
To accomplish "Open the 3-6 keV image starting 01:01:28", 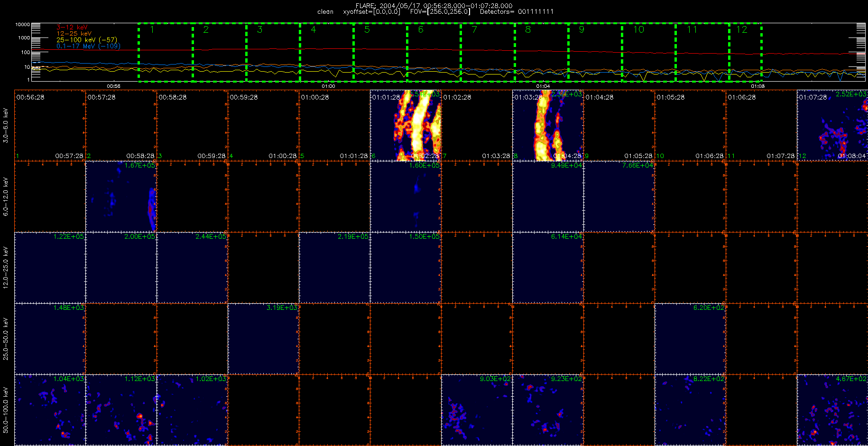I will coord(406,126).
